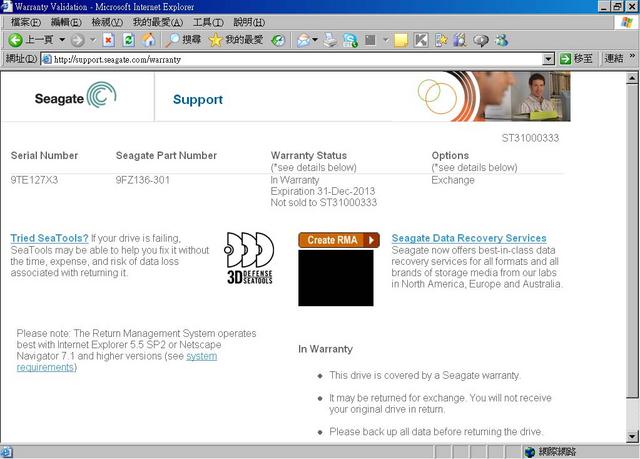640x459 pixels.
Task: Click the history clock icon
Action: pos(278,40)
